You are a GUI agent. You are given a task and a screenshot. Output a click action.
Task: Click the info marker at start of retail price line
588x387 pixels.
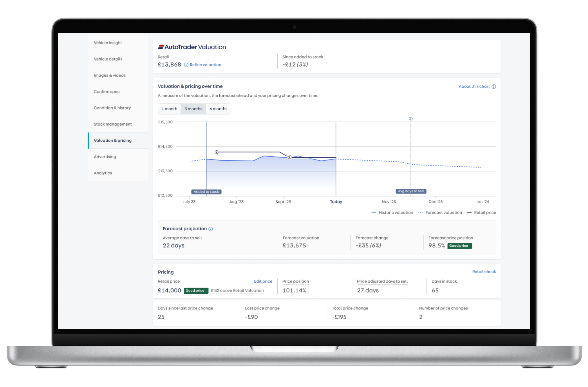pyautogui.click(x=216, y=152)
